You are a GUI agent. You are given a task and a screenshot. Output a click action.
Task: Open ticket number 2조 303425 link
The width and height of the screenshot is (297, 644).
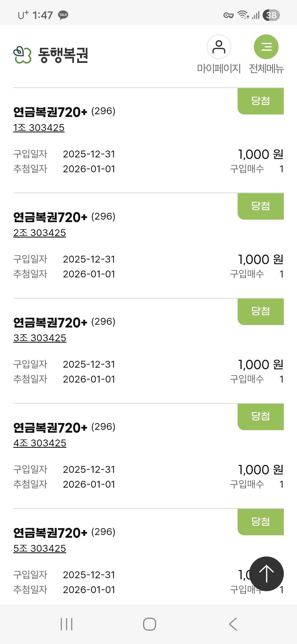tap(40, 233)
